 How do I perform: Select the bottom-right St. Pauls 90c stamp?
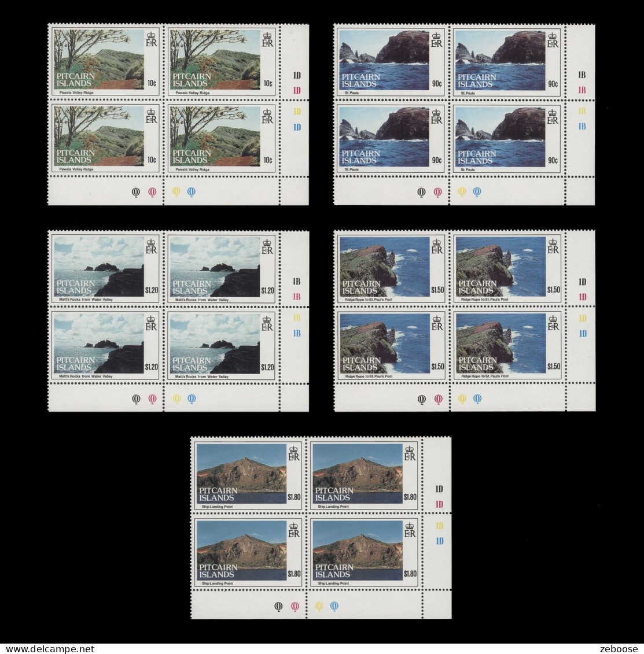pyautogui.click(x=506, y=138)
